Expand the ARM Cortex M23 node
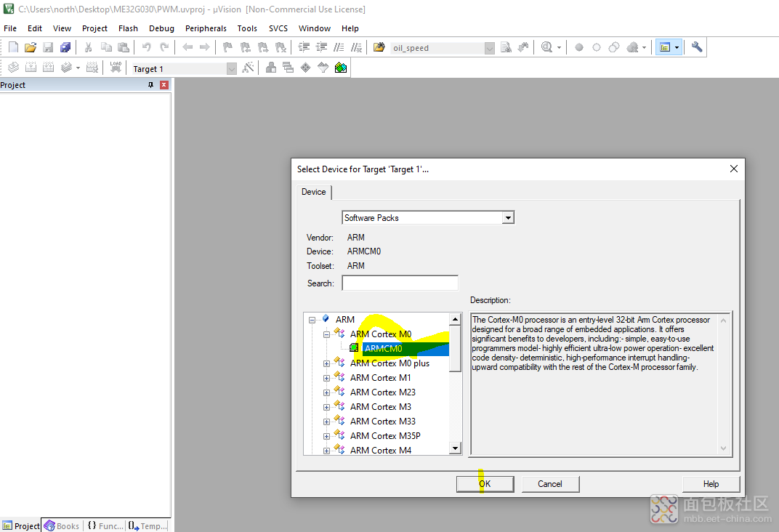This screenshot has width=779, height=532. pyautogui.click(x=326, y=392)
